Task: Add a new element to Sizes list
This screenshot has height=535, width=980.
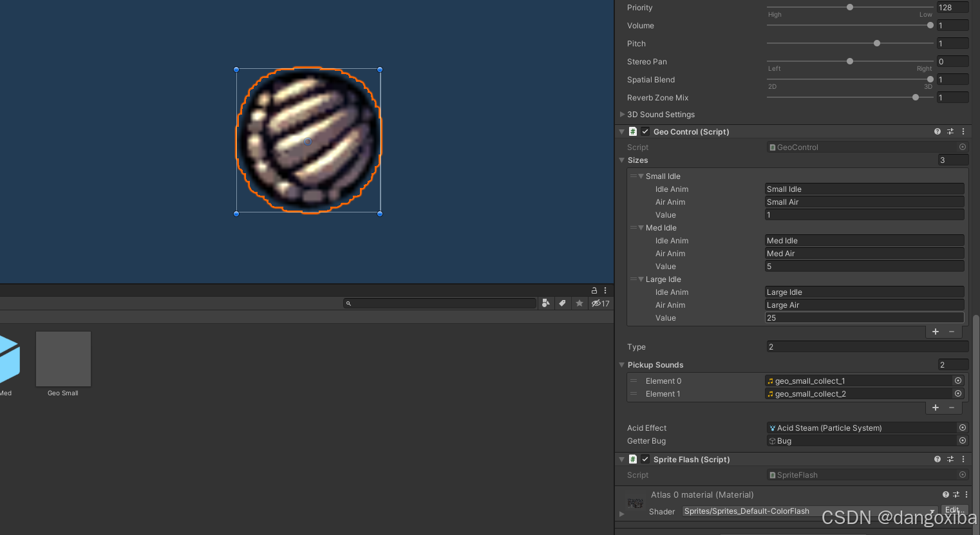Action: coord(936,332)
